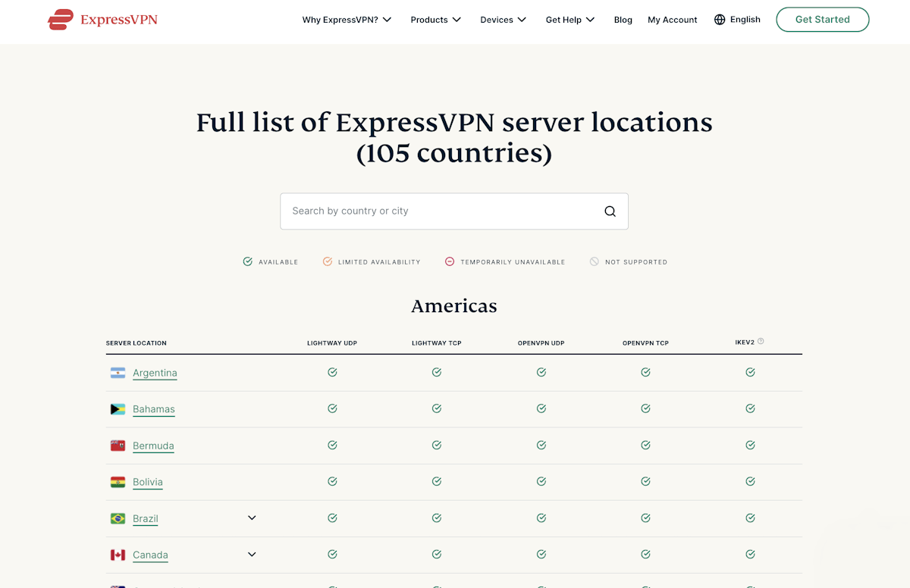Screen dimensions: 910x588
Task: Click Bahamas' Lightway TCP check icon
Action: point(437,408)
